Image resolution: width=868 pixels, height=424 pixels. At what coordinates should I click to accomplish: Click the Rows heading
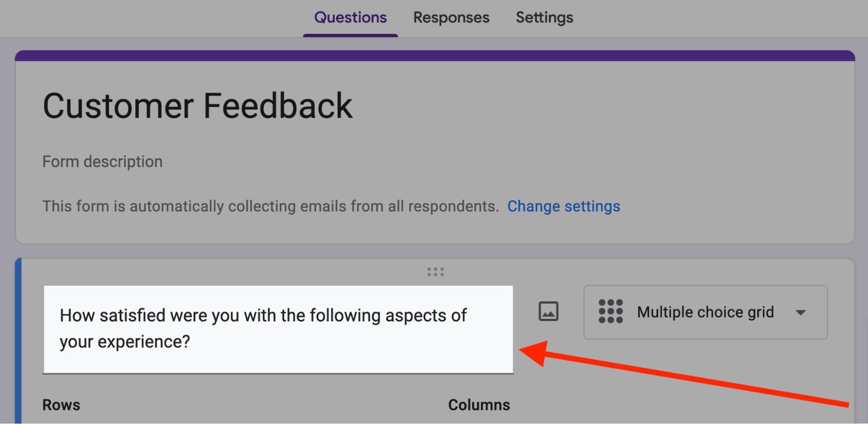coord(61,405)
